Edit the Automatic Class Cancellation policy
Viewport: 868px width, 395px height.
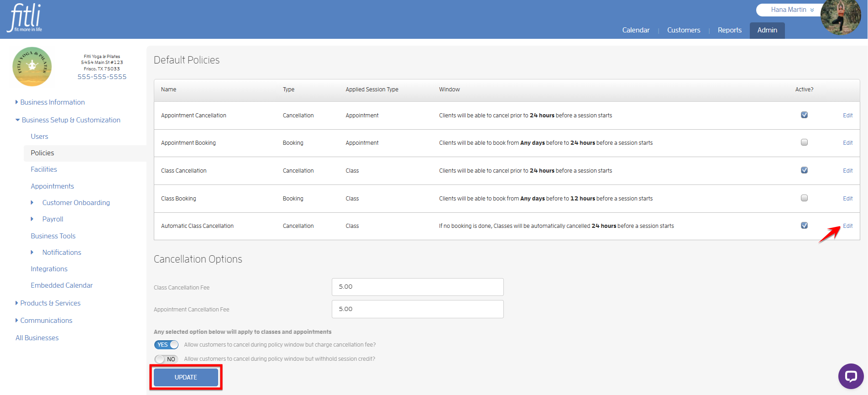[x=847, y=226]
